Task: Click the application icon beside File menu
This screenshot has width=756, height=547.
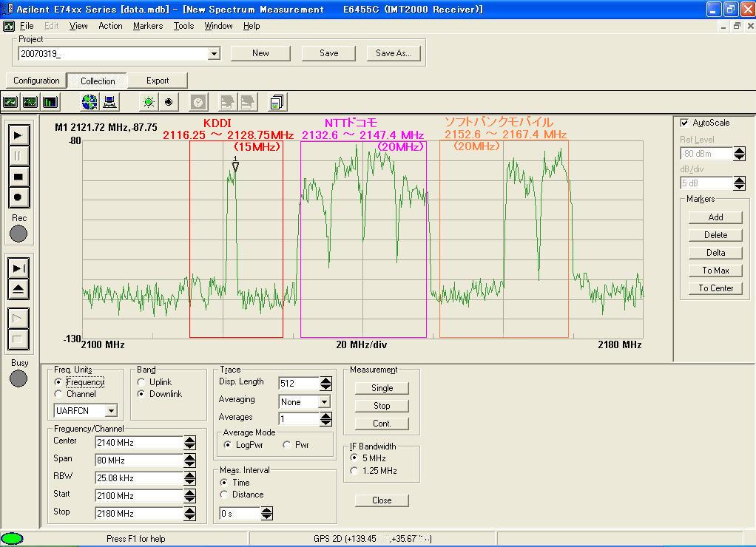Action: [9, 26]
